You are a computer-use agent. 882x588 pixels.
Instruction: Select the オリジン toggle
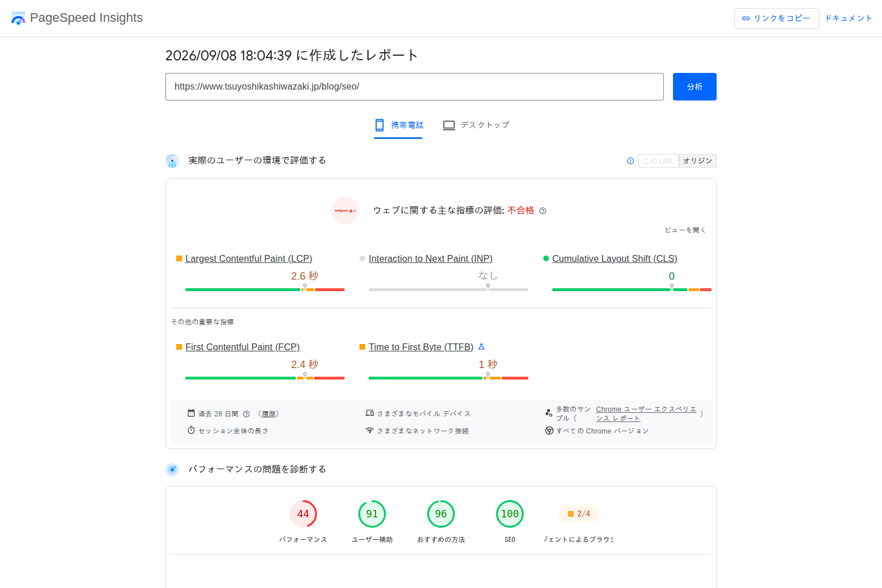point(698,161)
